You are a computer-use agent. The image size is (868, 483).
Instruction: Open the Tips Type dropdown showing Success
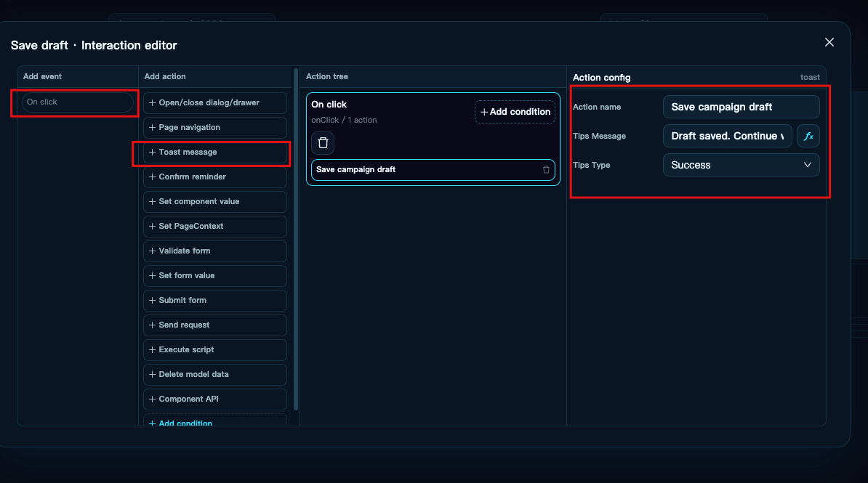pyautogui.click(x=742, y=165)
